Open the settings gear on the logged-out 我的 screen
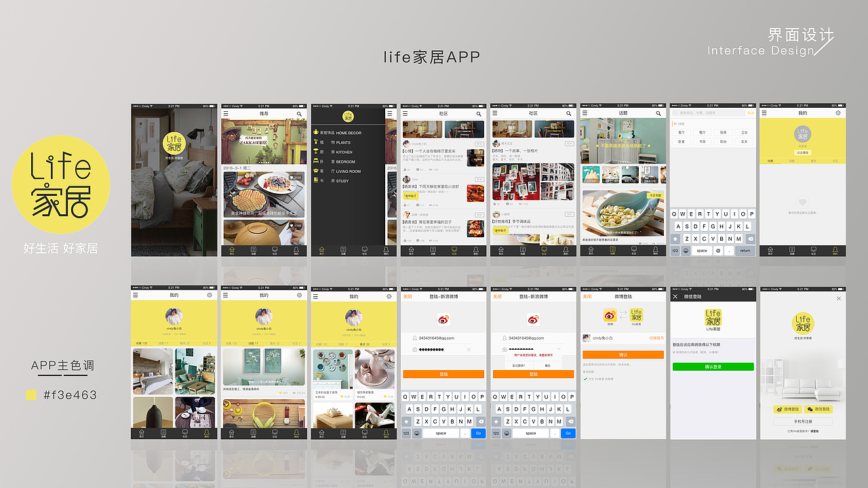Image resolution: width=868 pixels, height=488 pixels. [x=838, y=113]
